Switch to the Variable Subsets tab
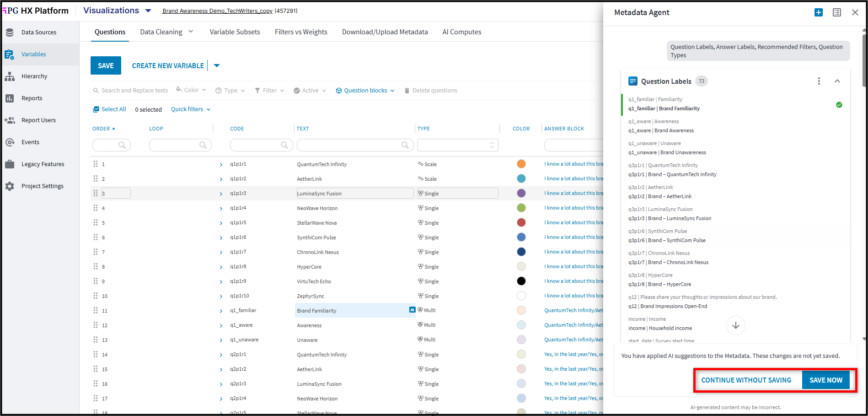 (x=235, y=32)
